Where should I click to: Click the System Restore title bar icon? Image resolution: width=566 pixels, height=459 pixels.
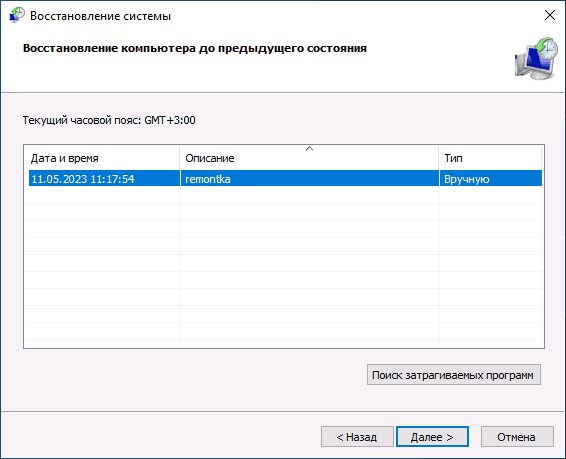pyautogui.click(x=17, y=15)
